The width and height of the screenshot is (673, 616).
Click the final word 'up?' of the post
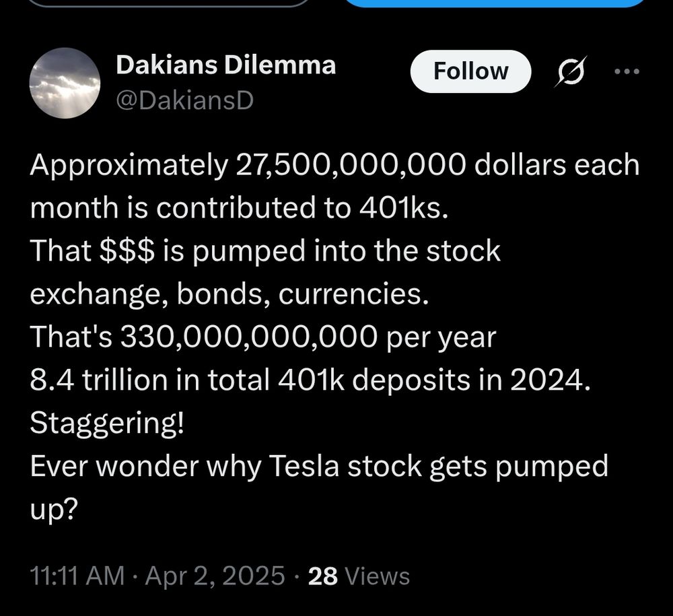(x=54, y=510)
